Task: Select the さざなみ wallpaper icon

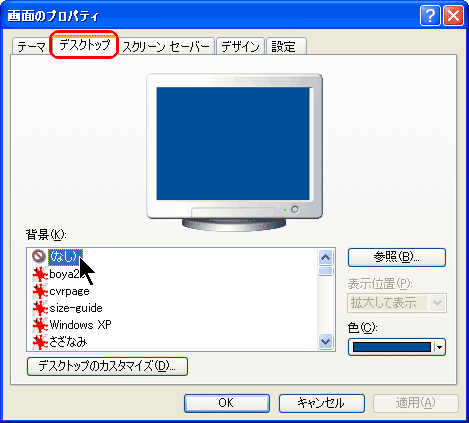Action: point(40,342)
